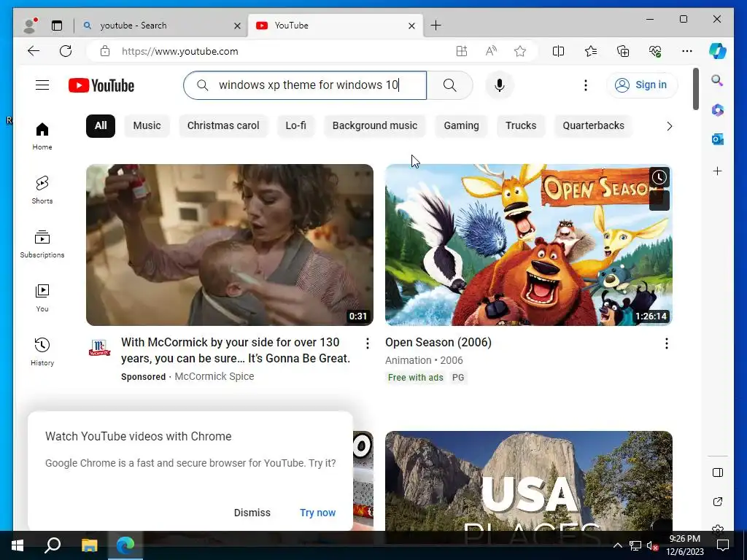Viewport: 747px width, 560px height.
Task: Open the sidebar Search icon
Action: (x=718, y=80)
